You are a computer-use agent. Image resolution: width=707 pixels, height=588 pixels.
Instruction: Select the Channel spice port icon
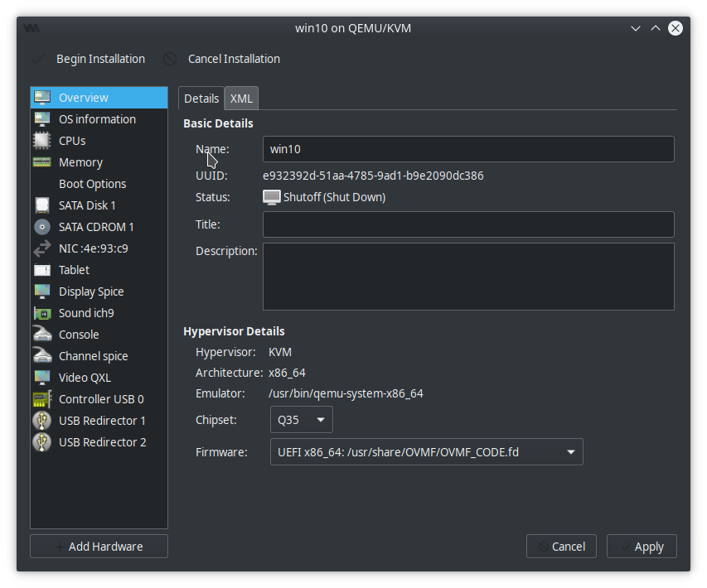pyautogui.click(x=42, y=356)
